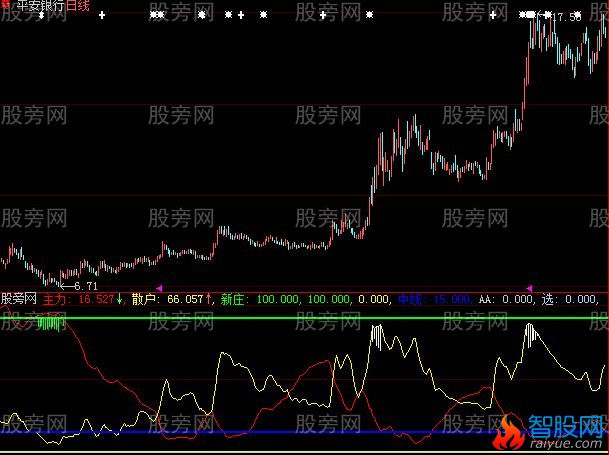Viewport: 609px width, 455px height.
Task: Click the right magenta triangle time marker
Action: click(x=529, y=288)
